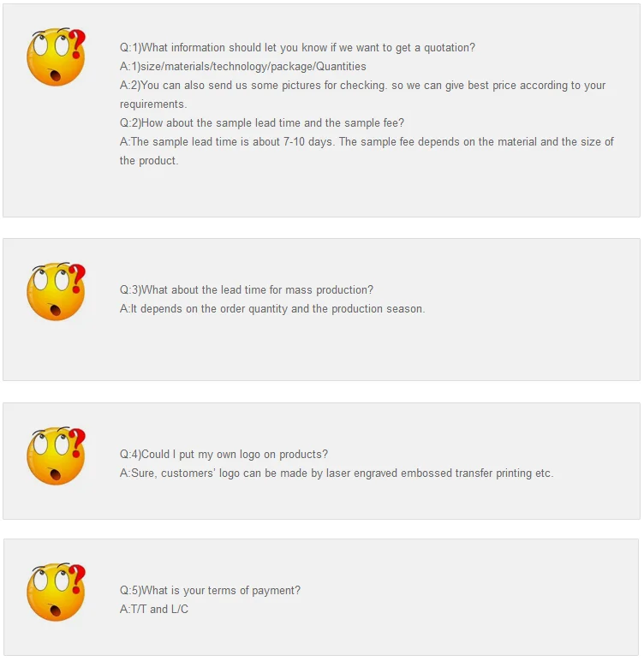Select the answer listing size/materials/technology/package/Quantities

pos(242,67)
